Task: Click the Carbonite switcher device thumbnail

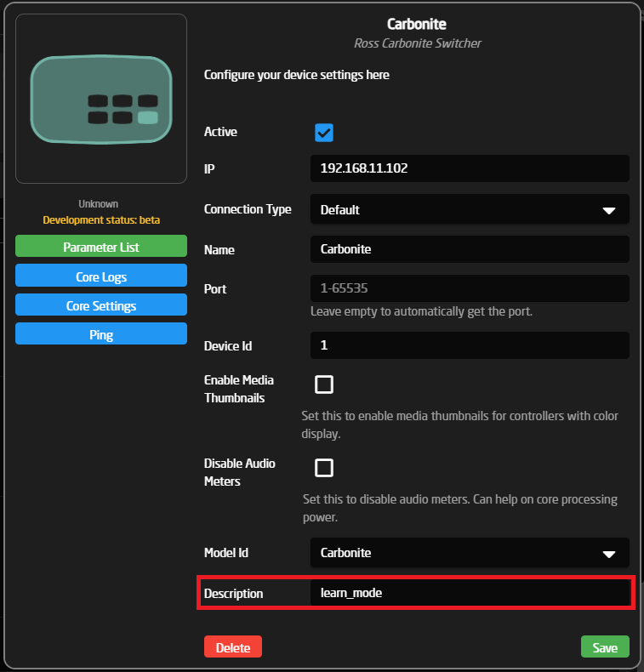Action: (x=101, y=99)
